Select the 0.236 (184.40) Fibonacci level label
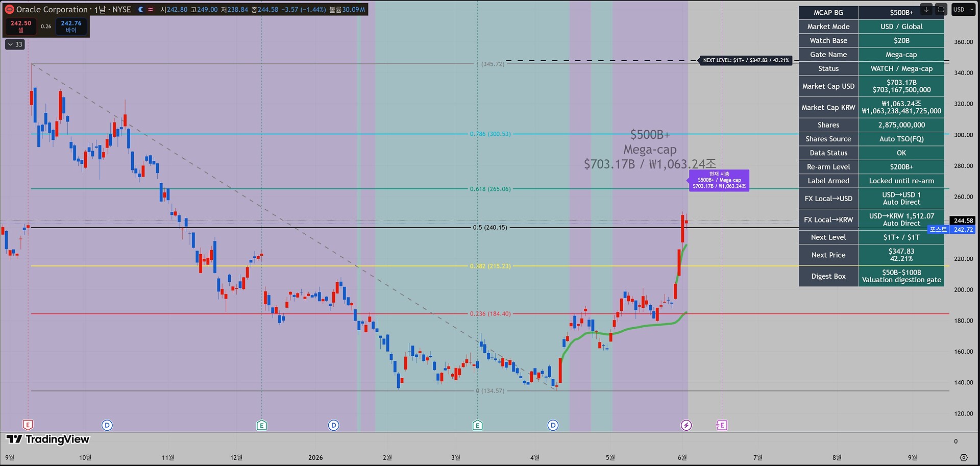980x466 pixels. coord(490,314)
